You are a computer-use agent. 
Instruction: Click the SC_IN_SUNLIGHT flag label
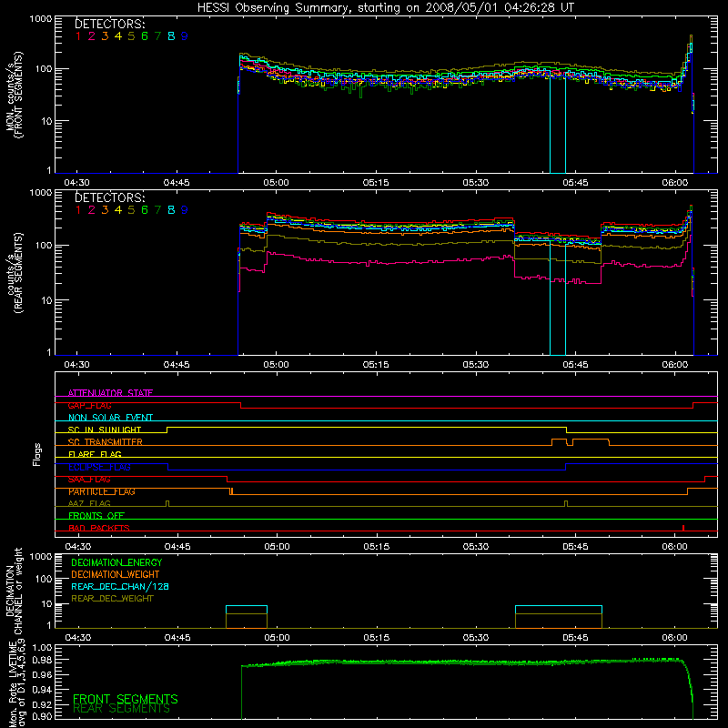pos(105,430)
